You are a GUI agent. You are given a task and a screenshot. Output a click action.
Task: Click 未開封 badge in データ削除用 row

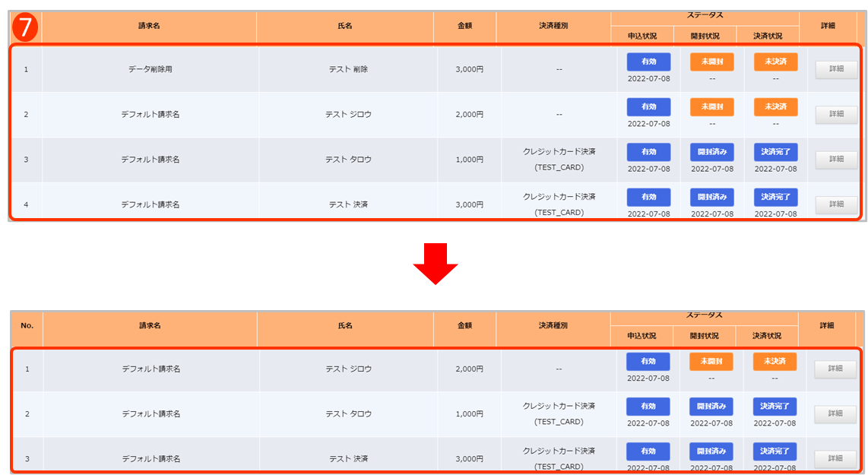(711, 62)
